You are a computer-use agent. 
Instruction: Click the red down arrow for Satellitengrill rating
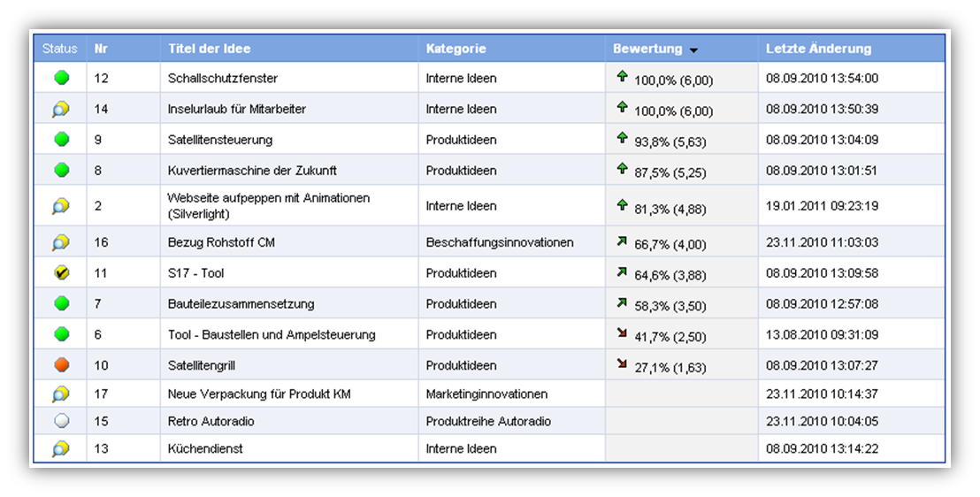623,363
